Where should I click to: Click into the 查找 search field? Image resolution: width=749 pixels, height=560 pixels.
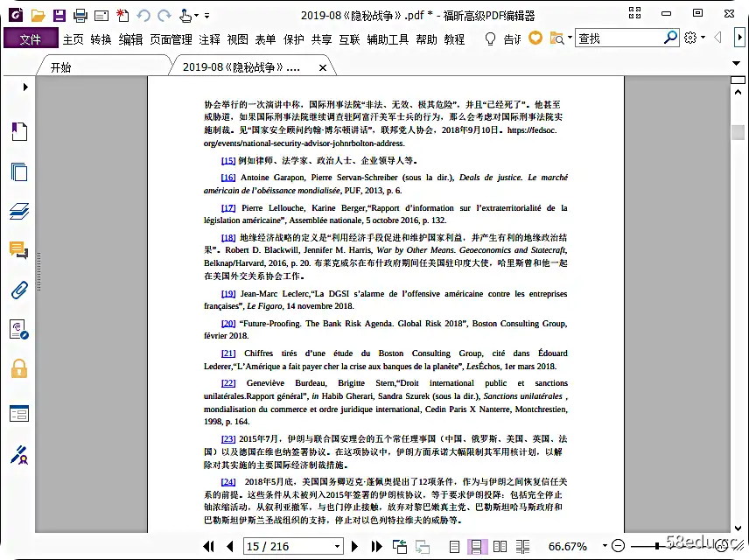(x=619, y=38)
